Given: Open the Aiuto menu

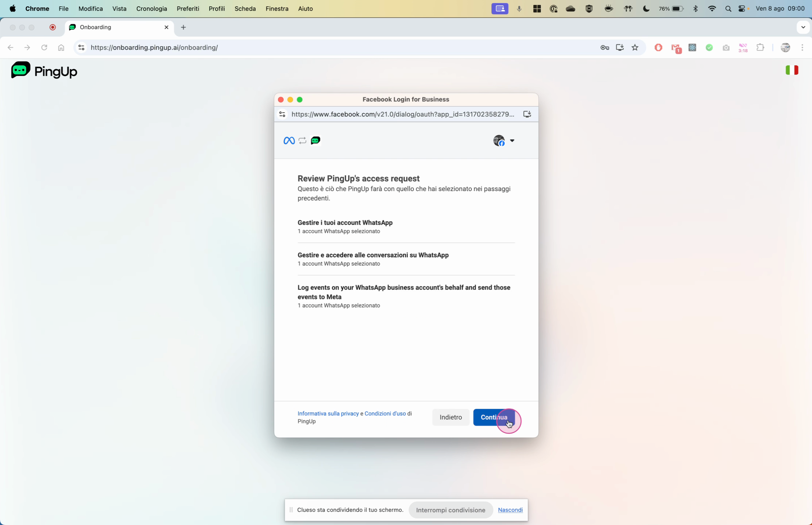Looking at the screenshot, I should [305, 9].
